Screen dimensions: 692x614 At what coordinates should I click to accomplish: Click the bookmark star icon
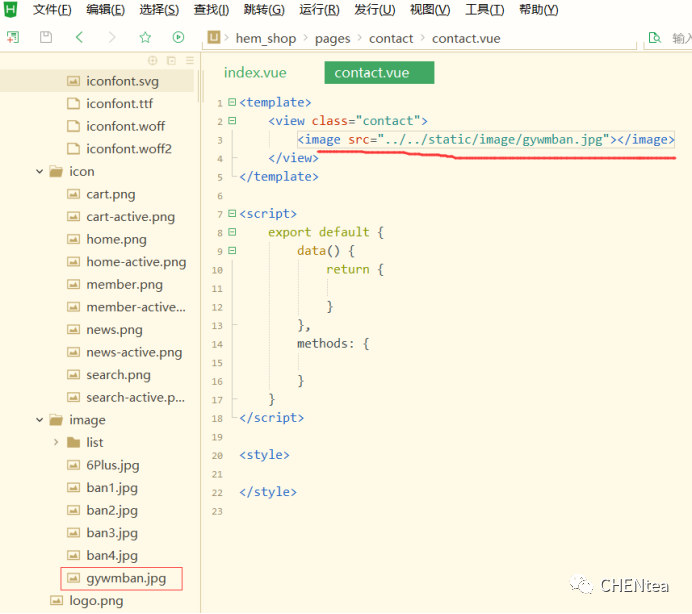145,37
